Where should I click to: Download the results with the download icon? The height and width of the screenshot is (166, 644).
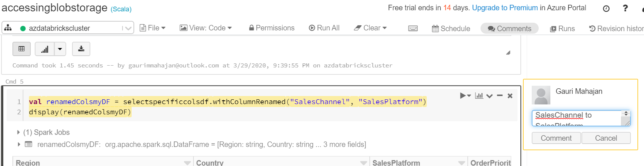[x=81, y=49]
